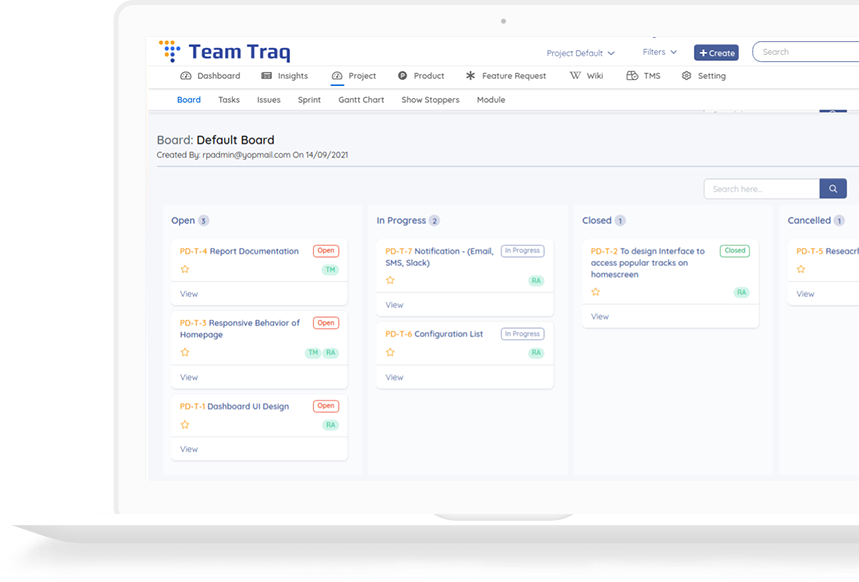The width and height of the screenshot is (859, 582).
Task: Star the PD-T-3 Responsive Behavior card
Action: [185, 352]
